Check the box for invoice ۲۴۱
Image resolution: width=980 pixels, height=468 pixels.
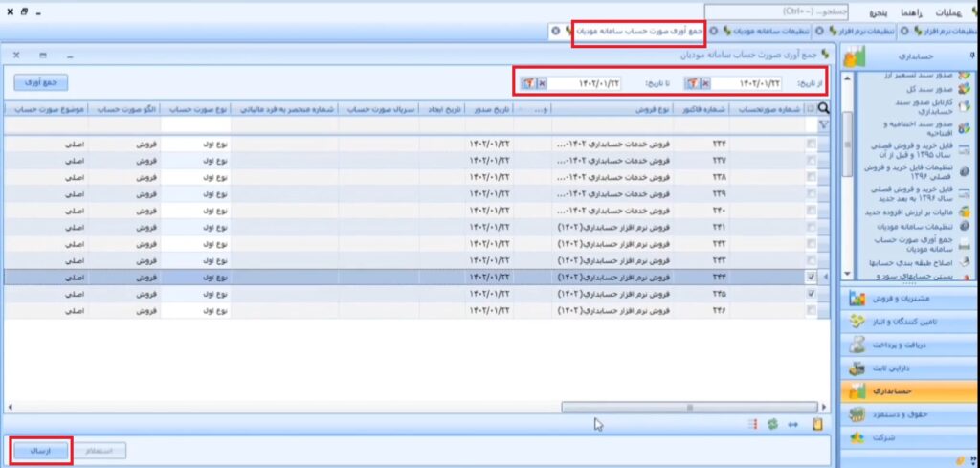pos(811,227)
